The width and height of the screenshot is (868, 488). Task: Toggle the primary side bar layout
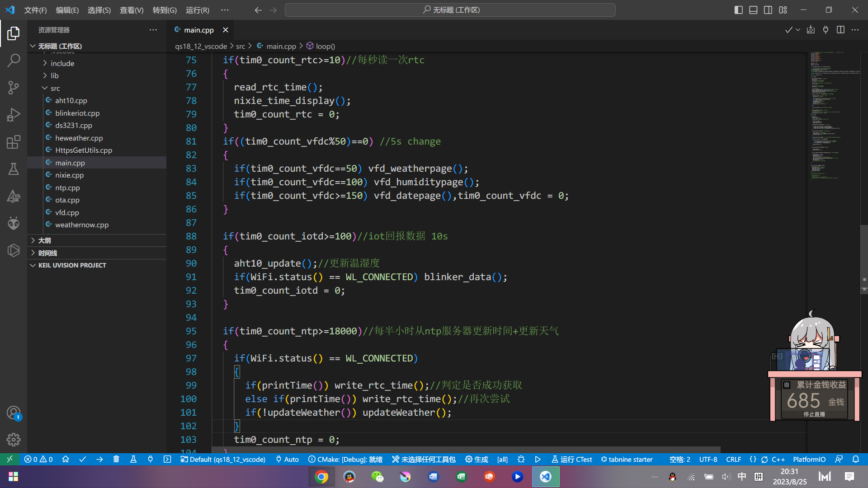click(738, 10)
